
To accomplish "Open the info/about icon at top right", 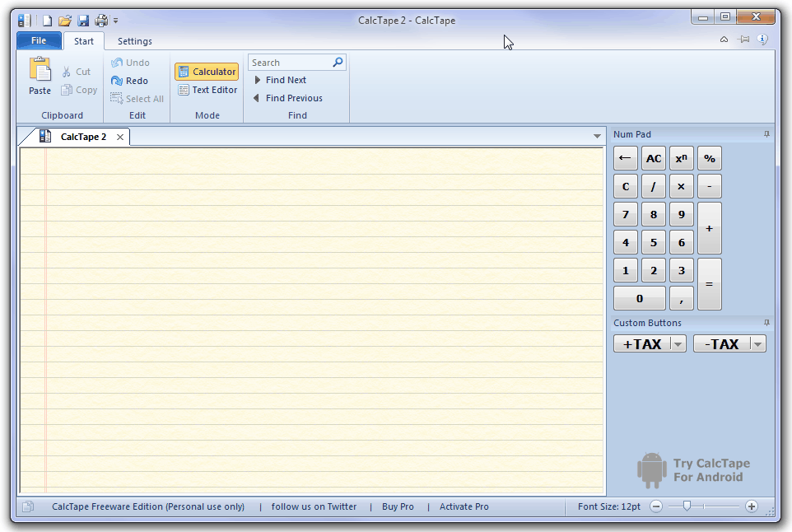I will pyautogui.click(x=762, y=40).
